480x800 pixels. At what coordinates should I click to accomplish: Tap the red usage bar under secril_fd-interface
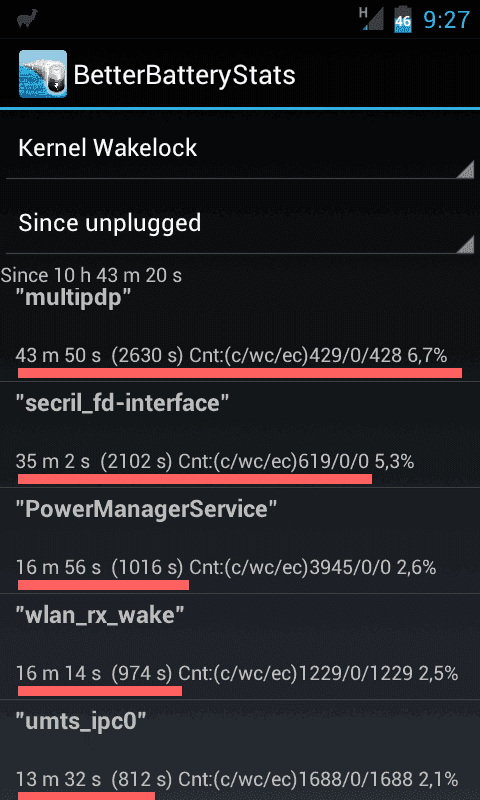[195, 479]
